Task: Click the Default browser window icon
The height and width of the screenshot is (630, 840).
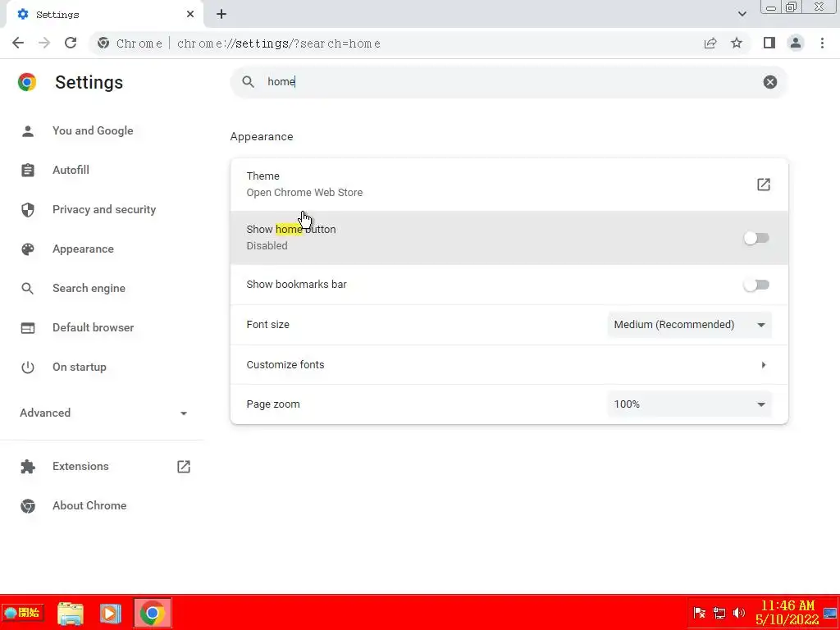Action: point(28,328)
